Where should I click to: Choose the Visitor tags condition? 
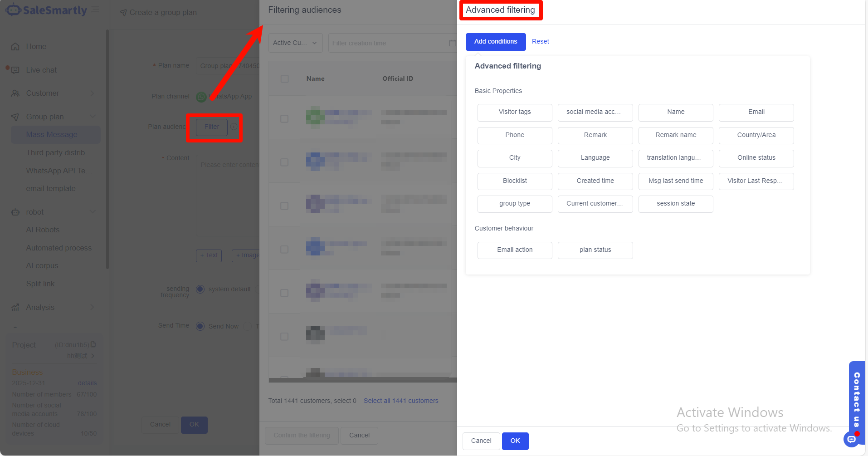515,113
